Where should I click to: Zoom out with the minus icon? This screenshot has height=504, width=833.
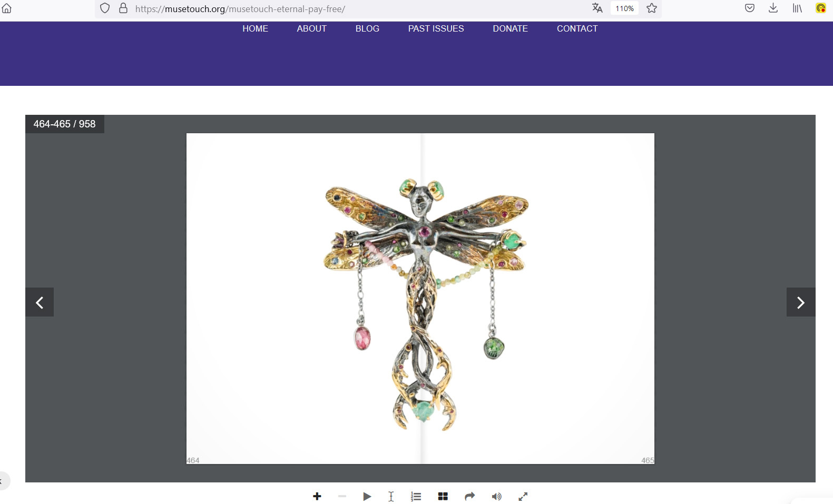(x=342, y=496)
